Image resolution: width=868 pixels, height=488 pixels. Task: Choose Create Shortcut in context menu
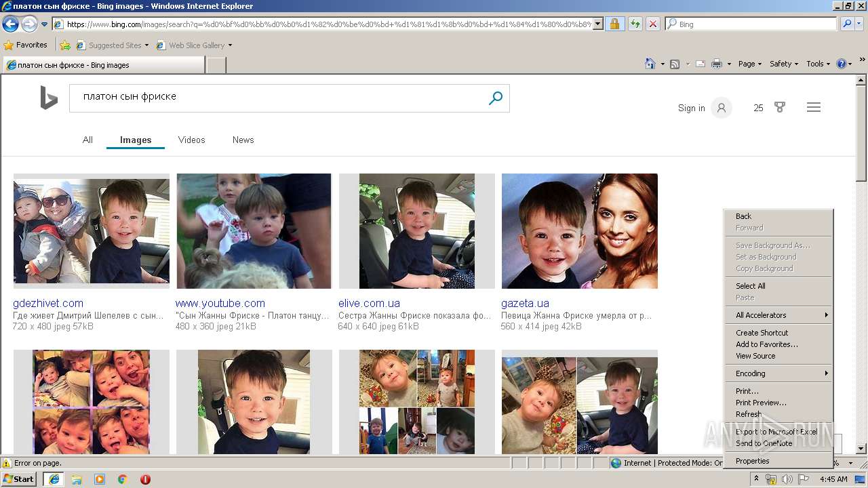coord(778,333)
